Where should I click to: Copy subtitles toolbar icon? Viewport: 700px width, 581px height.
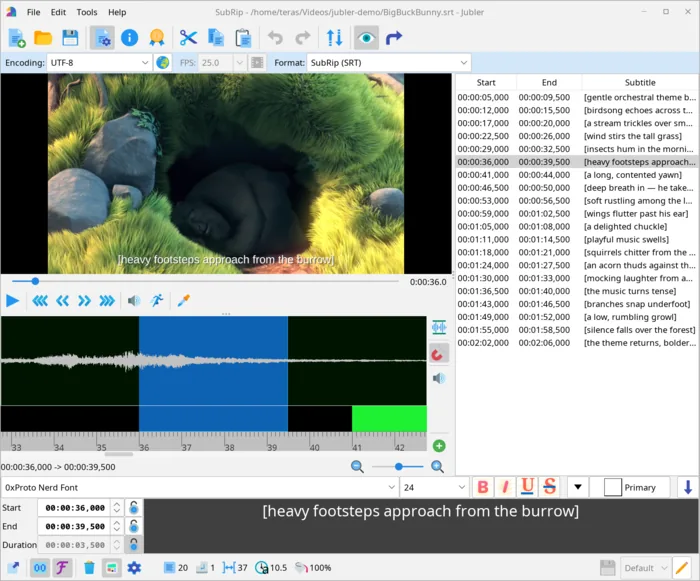coord(216,38)
